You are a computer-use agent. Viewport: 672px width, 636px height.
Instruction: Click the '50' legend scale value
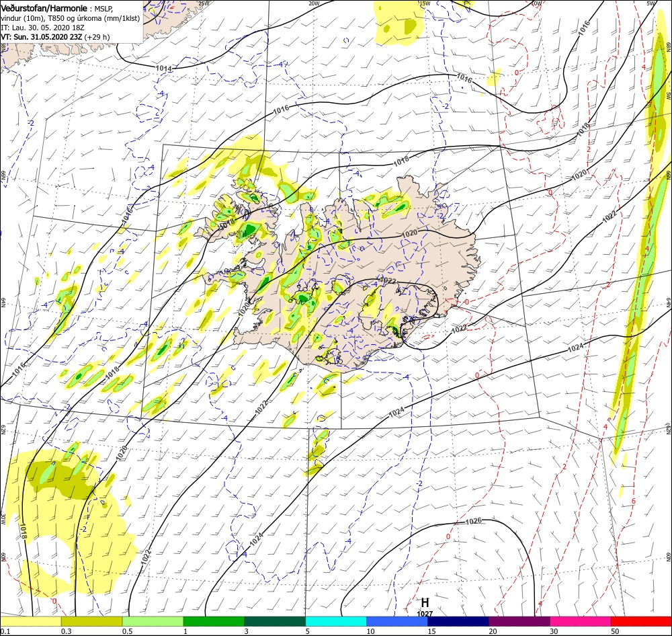coord(615,631)
